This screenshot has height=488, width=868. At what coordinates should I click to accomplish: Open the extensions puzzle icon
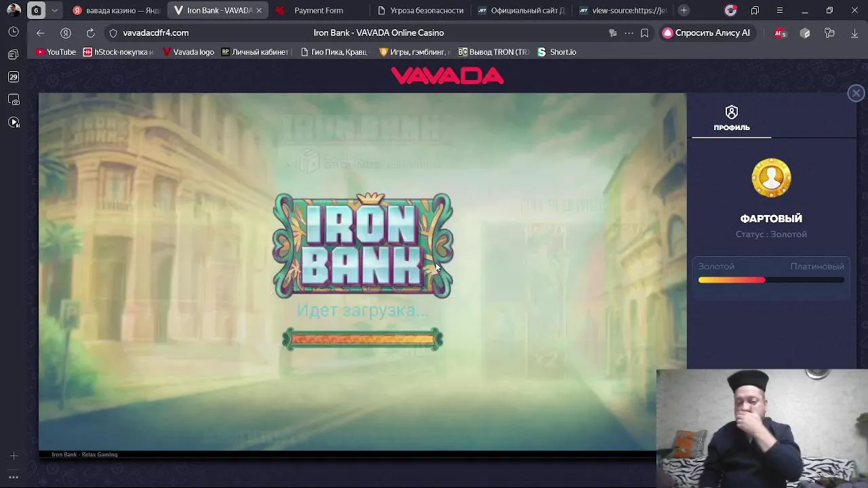pos(829,33)
